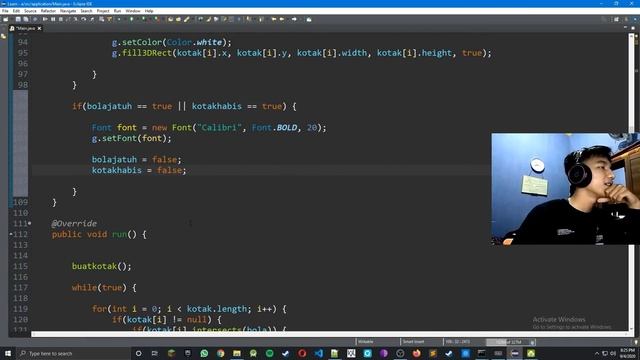Viewport: 640px width, 360px height.
Task: Click the Terminate debug icon
Action: click(x=61, y=19)
